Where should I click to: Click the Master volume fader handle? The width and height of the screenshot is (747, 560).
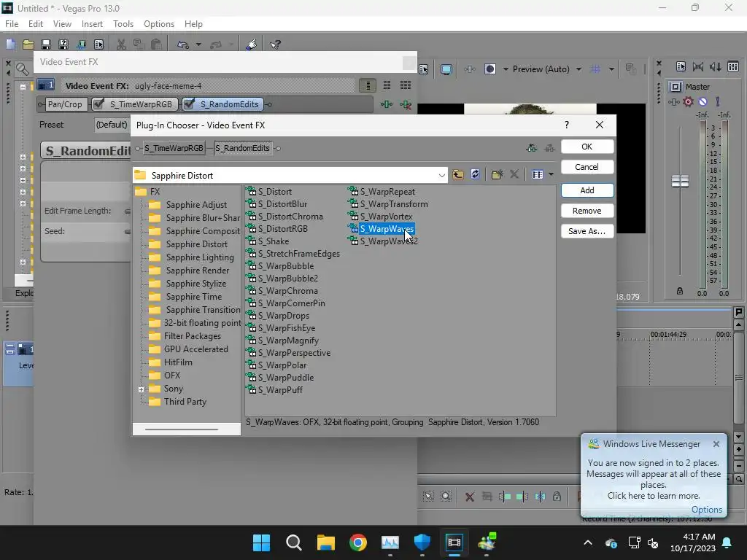click(x=680, y=181)
